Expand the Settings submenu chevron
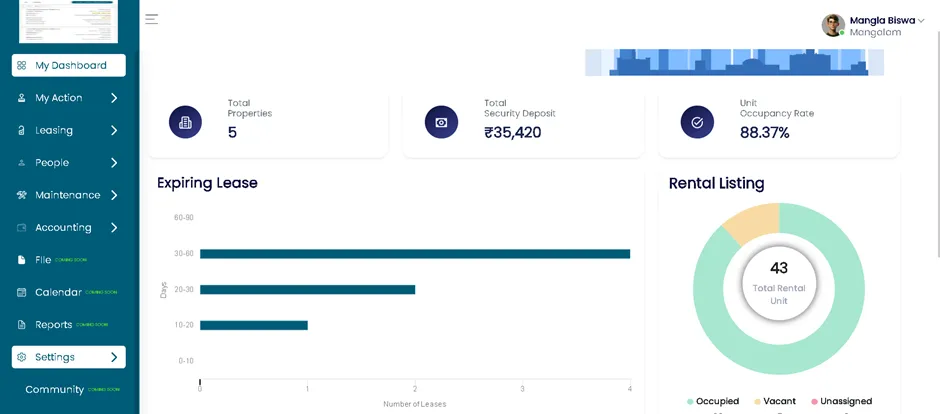940x414 pixels. (114, 357)
